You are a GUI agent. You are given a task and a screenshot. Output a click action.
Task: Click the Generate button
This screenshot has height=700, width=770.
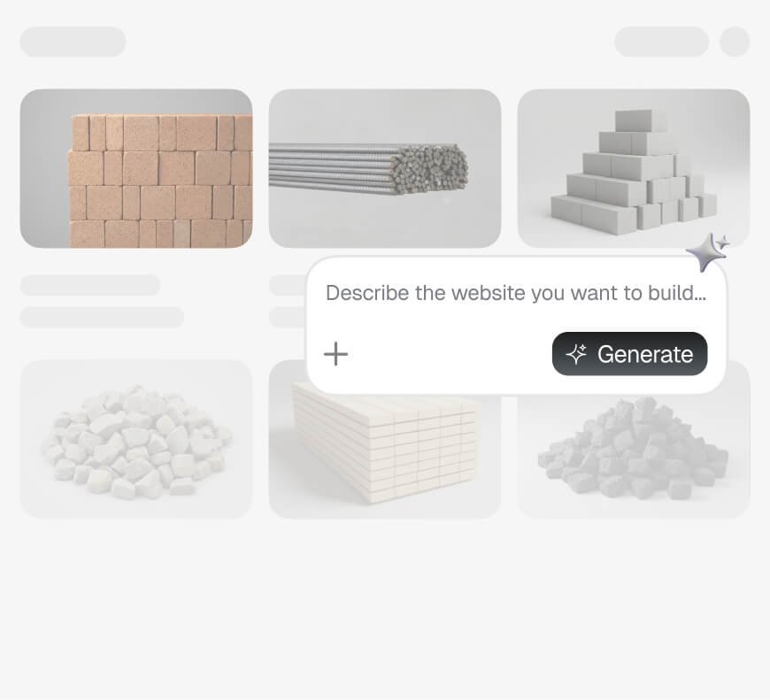click(629, 354)
